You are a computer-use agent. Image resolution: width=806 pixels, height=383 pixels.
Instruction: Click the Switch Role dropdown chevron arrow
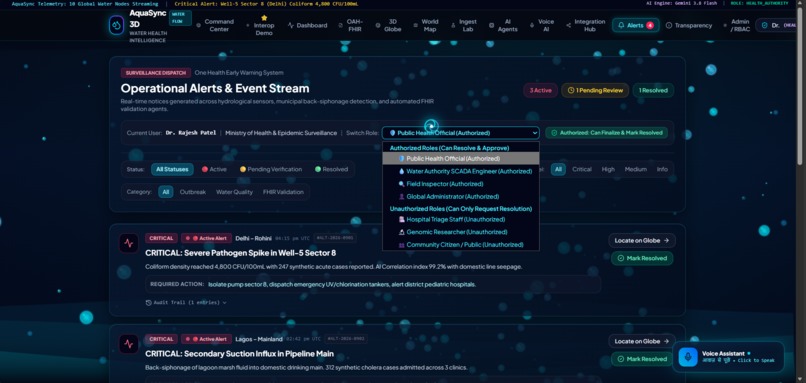(535, 133)
